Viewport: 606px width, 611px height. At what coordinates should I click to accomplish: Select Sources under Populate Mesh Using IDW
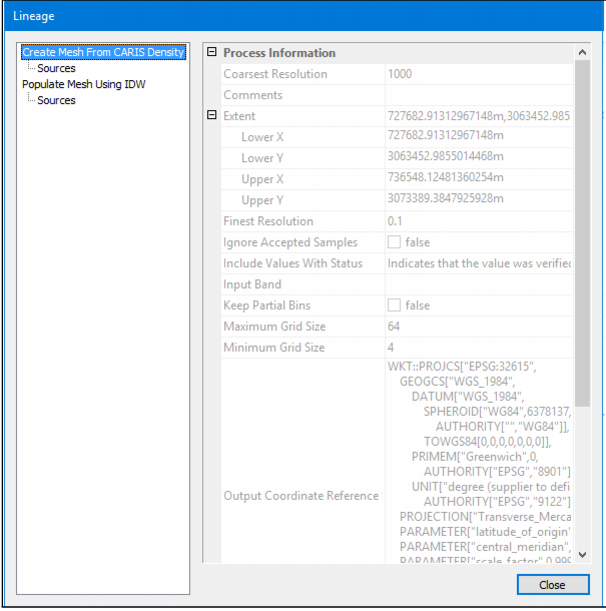56,100
